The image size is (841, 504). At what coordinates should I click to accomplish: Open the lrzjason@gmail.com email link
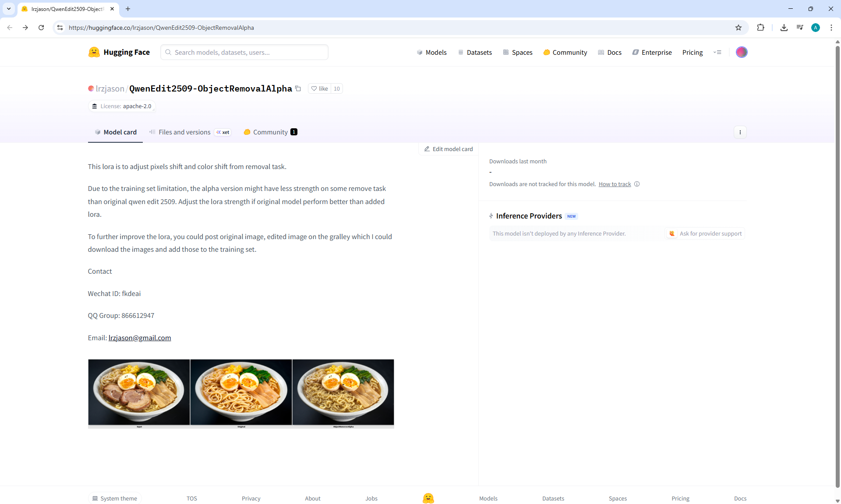click(x=140, y=338)
